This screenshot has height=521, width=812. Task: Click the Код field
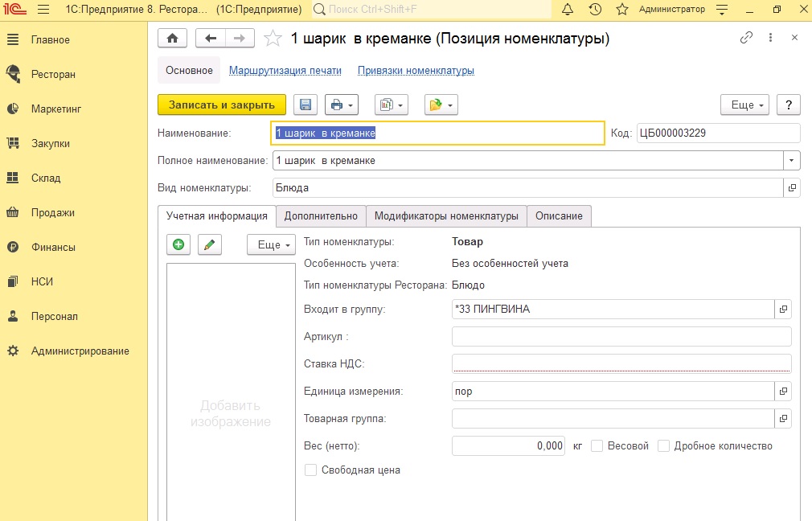718,133
